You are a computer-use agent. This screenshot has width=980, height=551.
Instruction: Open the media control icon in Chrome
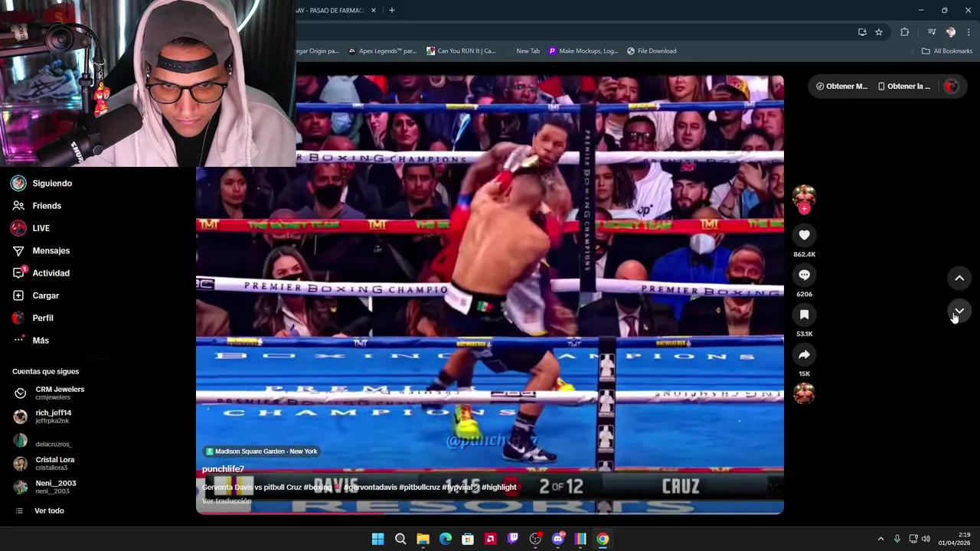pos(931,32)
